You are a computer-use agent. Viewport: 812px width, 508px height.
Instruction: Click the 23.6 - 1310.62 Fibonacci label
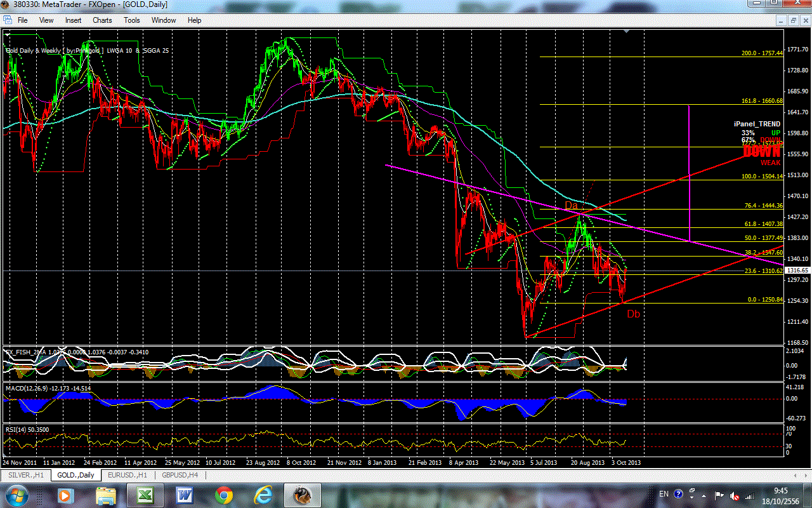[763, 271]
